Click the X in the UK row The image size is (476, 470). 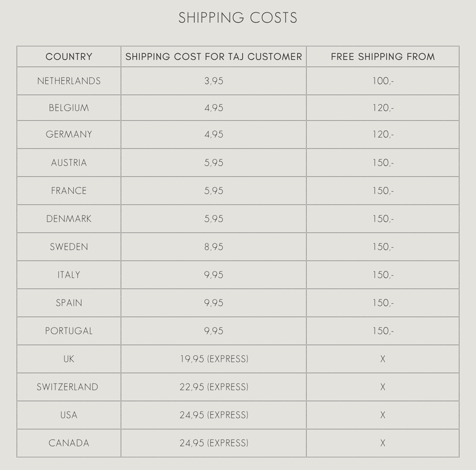tap(383, 359)
